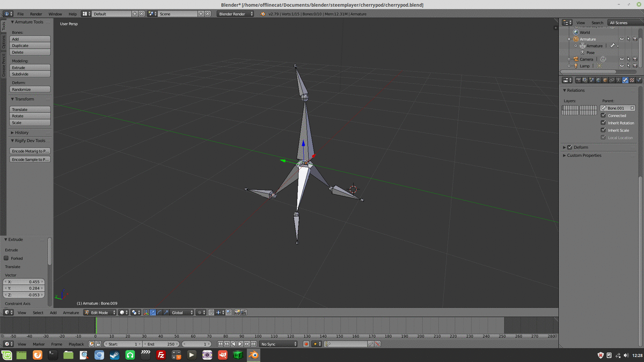
Task: Select the Bone properties tab icon
Action: click(625, 80)
